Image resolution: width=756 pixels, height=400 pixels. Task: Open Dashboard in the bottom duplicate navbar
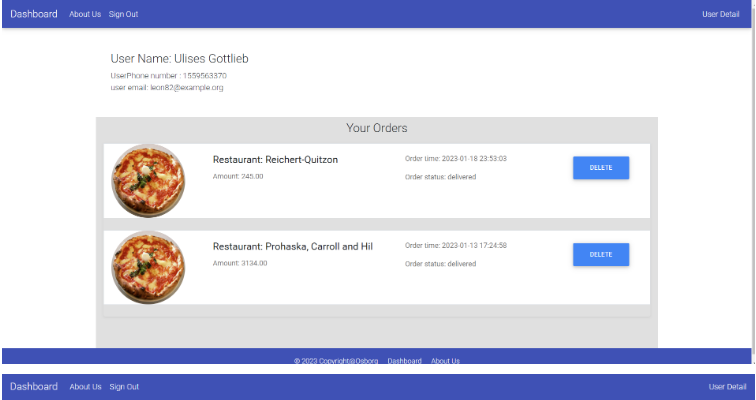pyautogui.click(x=34, y=387)
